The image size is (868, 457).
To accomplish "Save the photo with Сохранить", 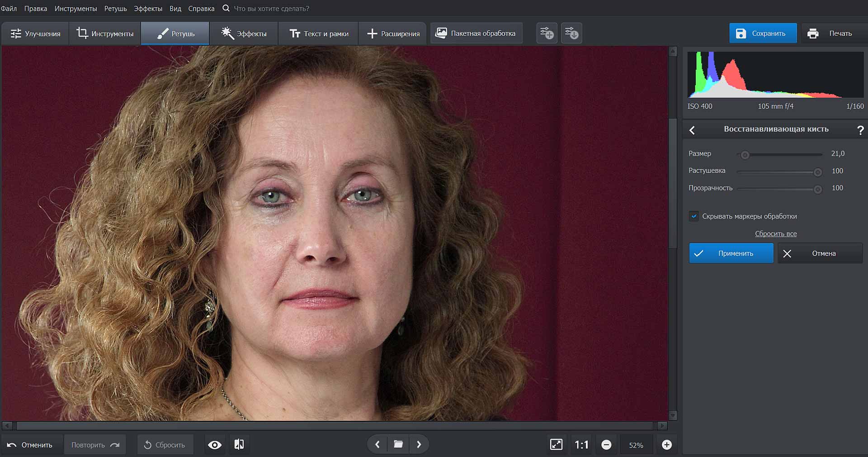I will point(763,33).
